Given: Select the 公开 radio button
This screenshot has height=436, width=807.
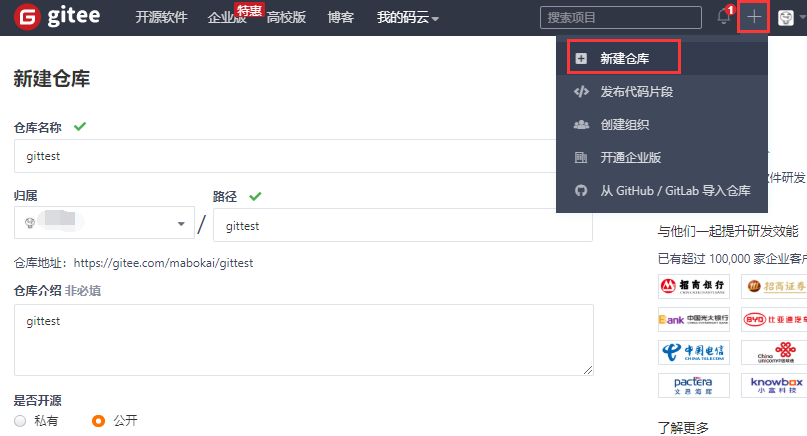Looking at the screenshot, I should pyautogui.click(x=98, y=421).
